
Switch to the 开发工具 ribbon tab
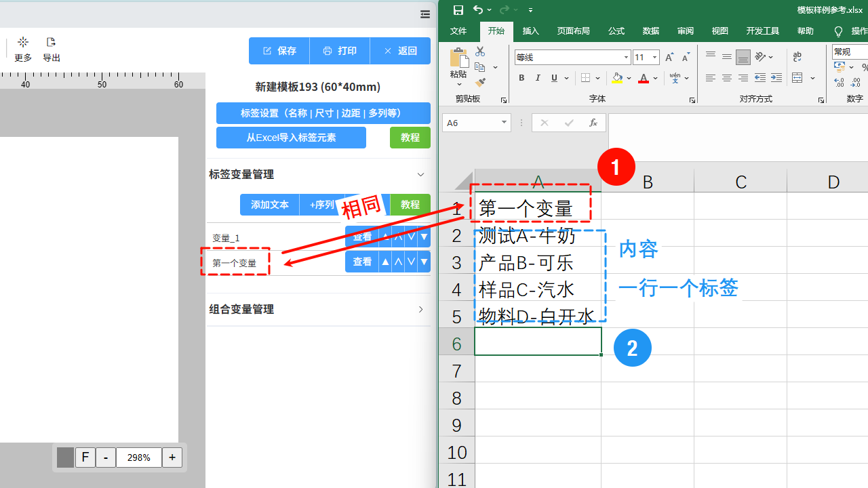pyautogui.click(x=763, y=31)
